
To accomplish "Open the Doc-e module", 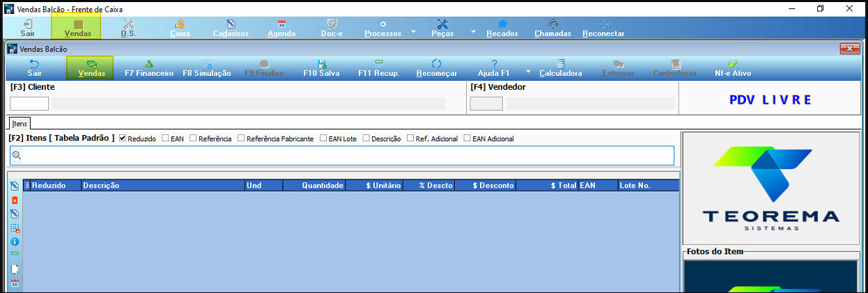I will coord(332,28).
